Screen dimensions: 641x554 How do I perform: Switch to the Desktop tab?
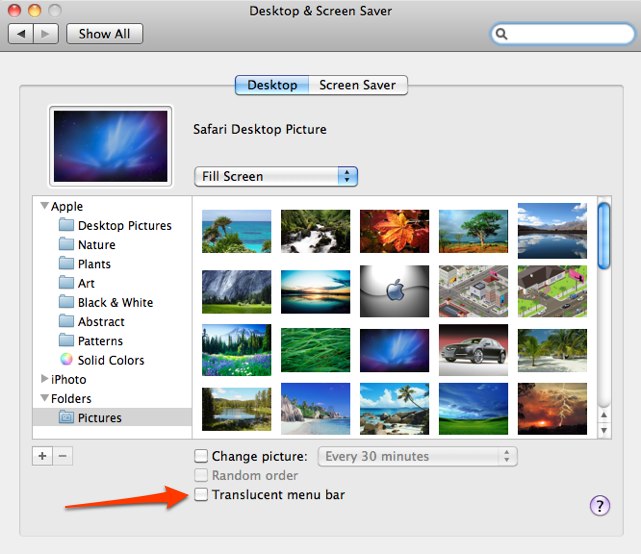[x=272, y=85]
